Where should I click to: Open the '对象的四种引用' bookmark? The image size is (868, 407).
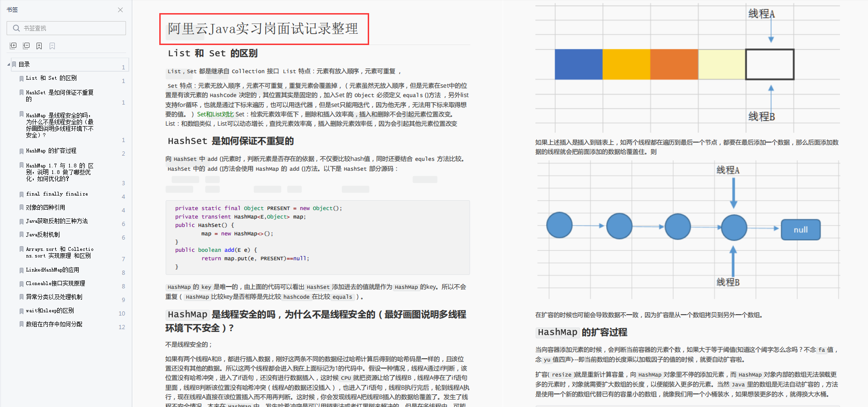click(45, 207)
